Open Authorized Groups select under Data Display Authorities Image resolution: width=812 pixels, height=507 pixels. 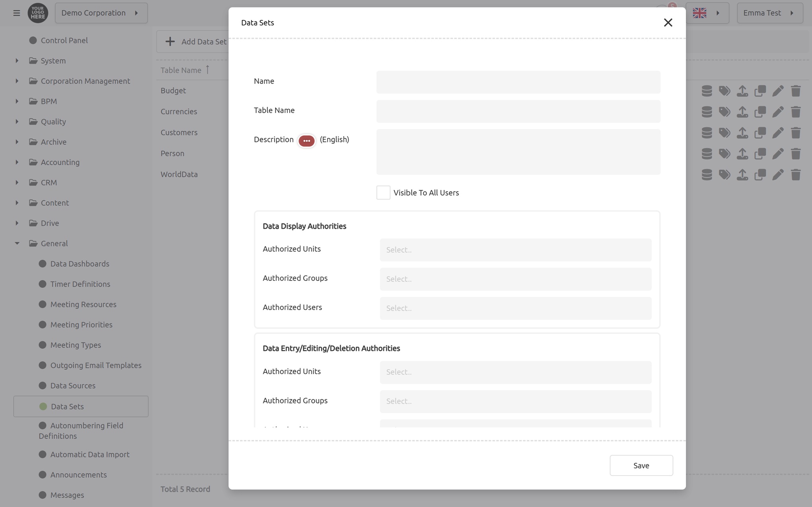pyautogui.click(x=515, y=279)
